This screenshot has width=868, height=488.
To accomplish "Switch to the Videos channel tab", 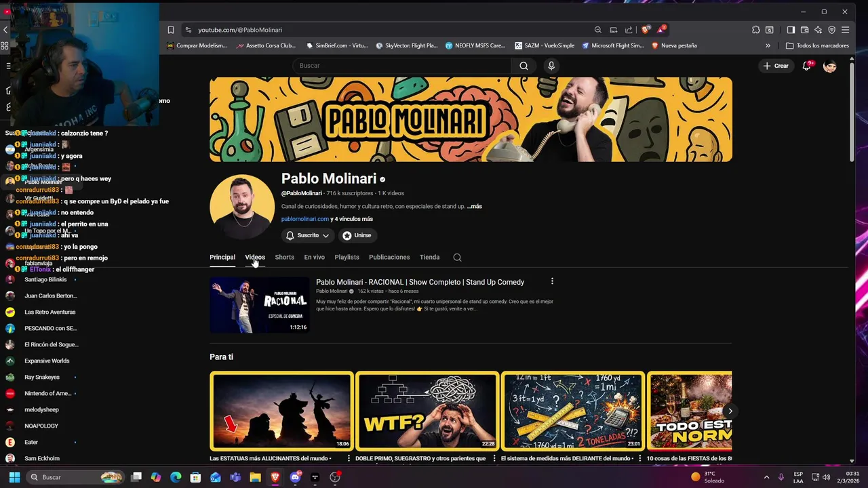I will point(255,258).
